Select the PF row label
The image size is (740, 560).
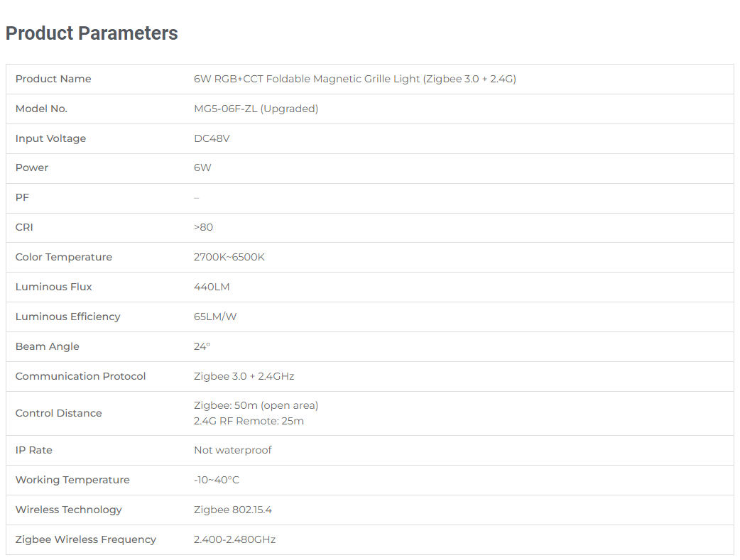pyautogui.click(x=22, y=198)
